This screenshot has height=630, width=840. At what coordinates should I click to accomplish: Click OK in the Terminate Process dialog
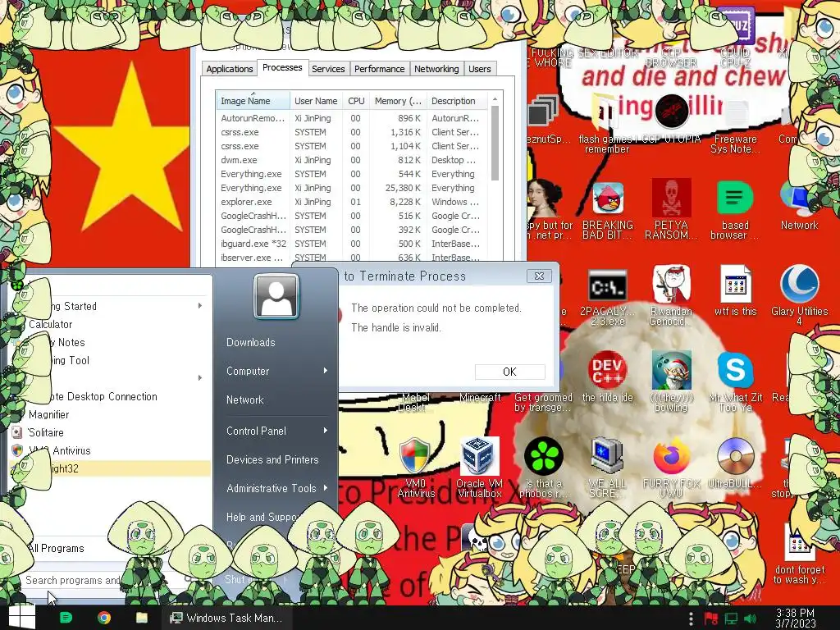pyautogui.click(x=510, y=372)
